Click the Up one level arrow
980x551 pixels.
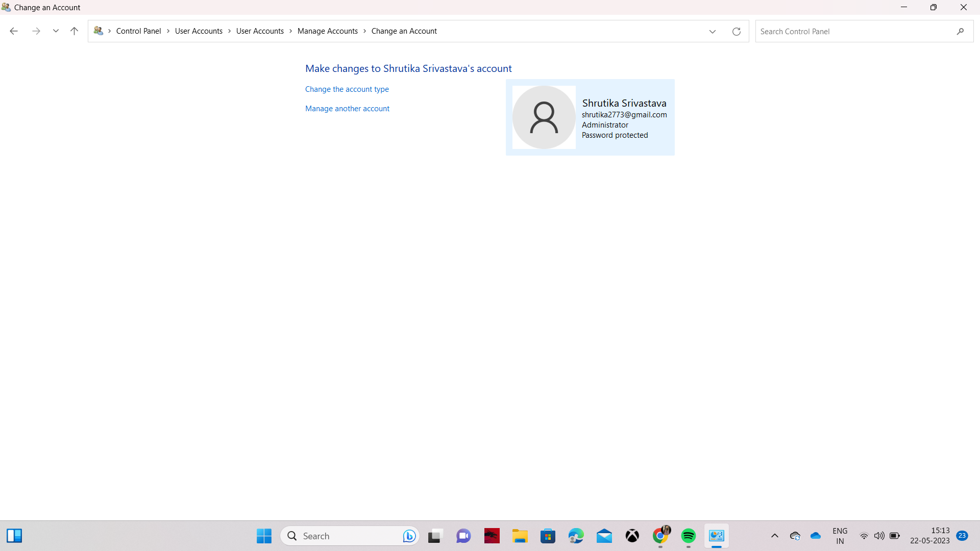pyautogui.click(x=74, y=31)
